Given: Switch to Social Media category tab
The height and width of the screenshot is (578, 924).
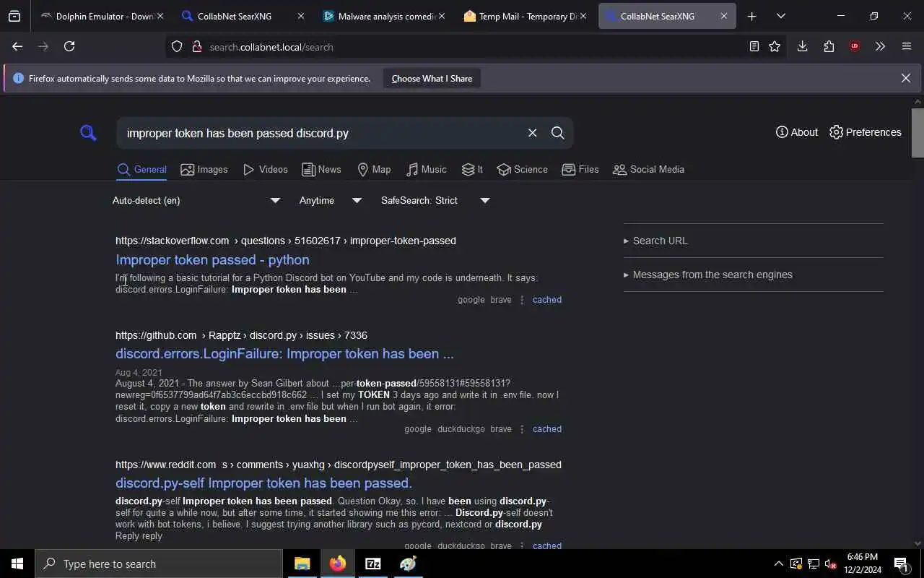Looking at the screenshot, I should click(x=648, y=170).
